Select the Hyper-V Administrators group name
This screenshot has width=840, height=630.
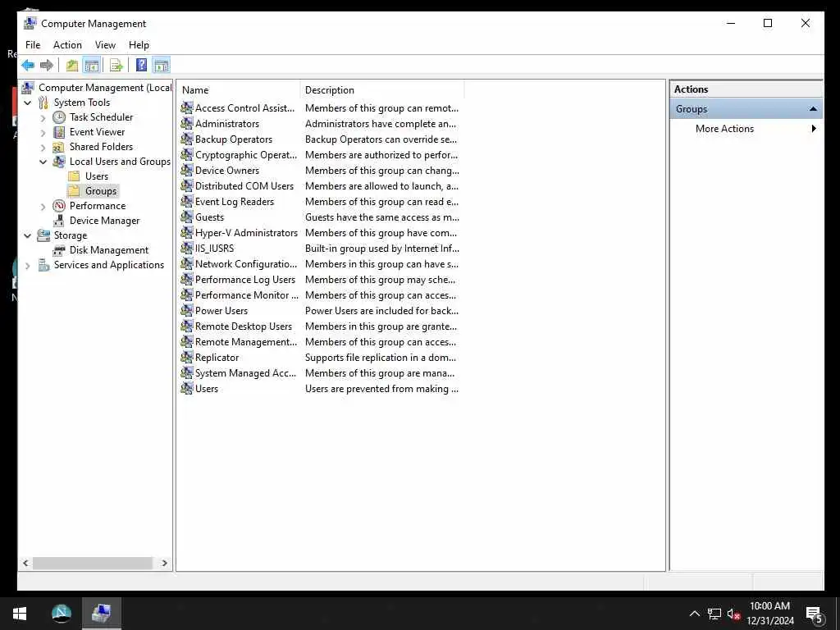pos(246,232)
